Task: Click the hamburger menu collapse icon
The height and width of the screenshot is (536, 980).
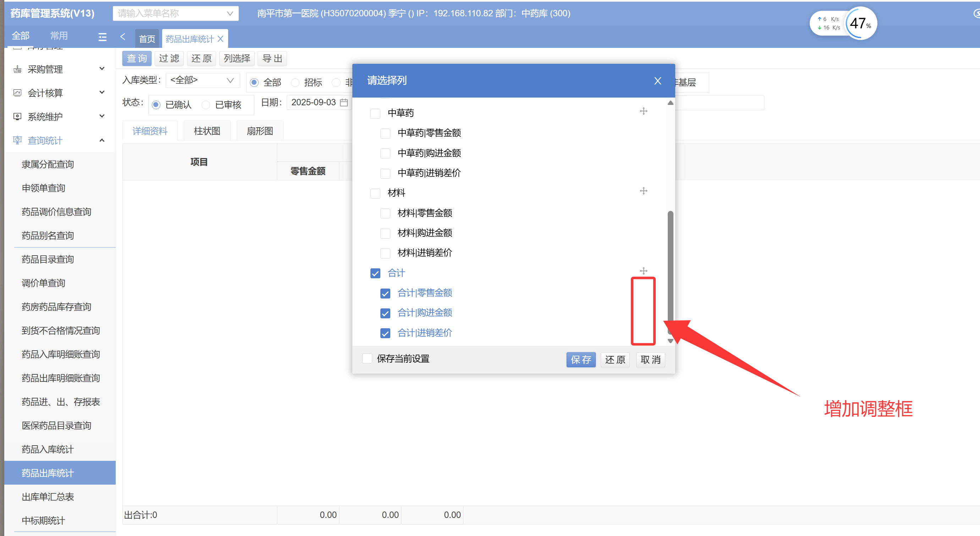Action: pos(102,37)
